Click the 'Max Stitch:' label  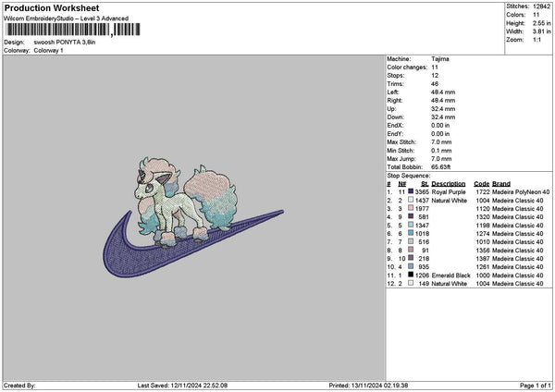[401, 142]
